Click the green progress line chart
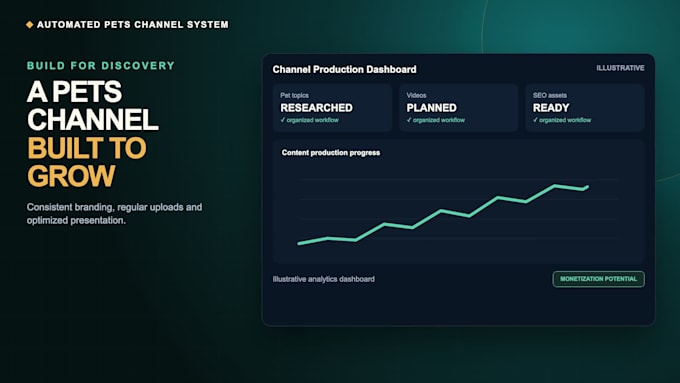Viewport: 680px width, 383px height. click(x=443, y=214)
